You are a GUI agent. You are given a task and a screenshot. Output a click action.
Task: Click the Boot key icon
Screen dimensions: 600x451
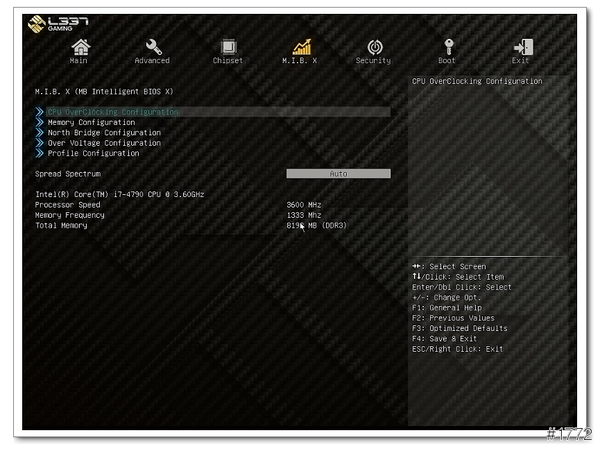coord(448,47)
